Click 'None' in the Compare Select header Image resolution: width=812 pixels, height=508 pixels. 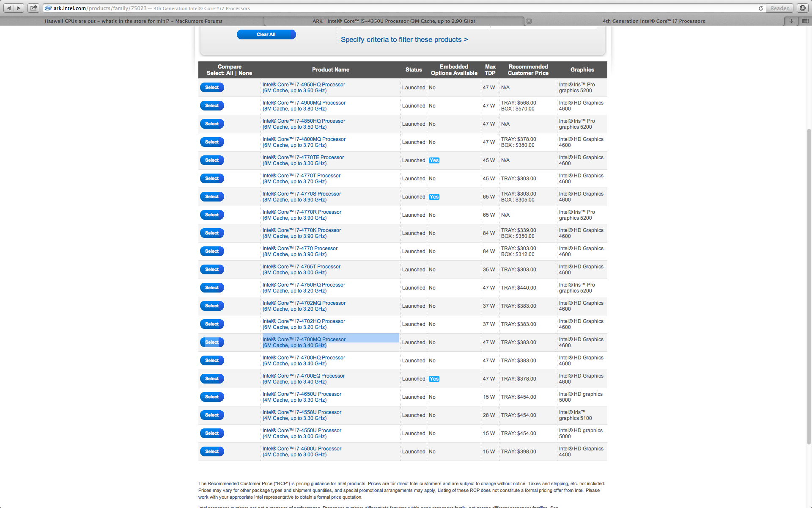[245, 73]
